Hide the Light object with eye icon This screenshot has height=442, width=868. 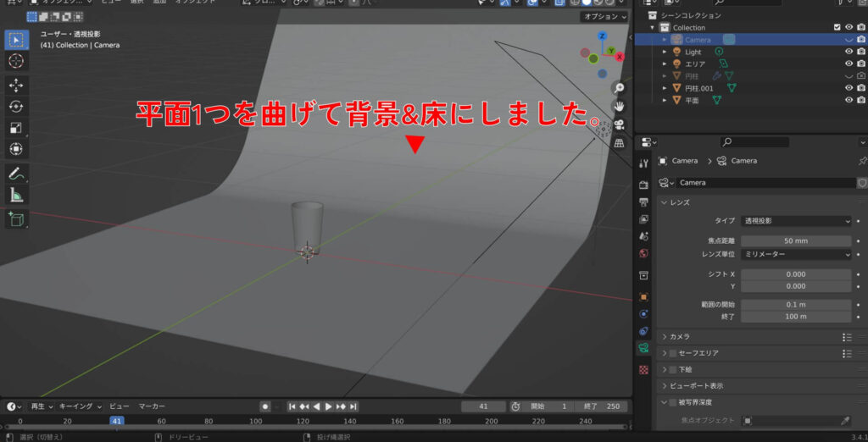pyautogui.click(x=849, y=52)
